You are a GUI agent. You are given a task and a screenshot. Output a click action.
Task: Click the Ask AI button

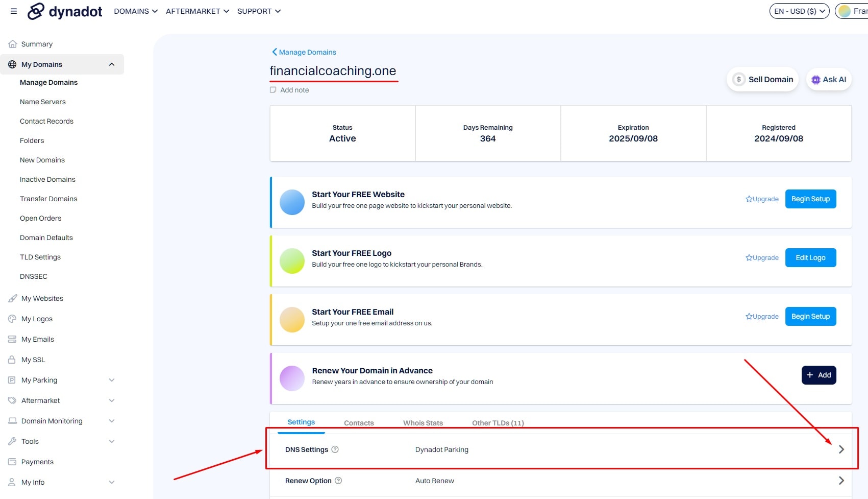(x=829, y=80)
